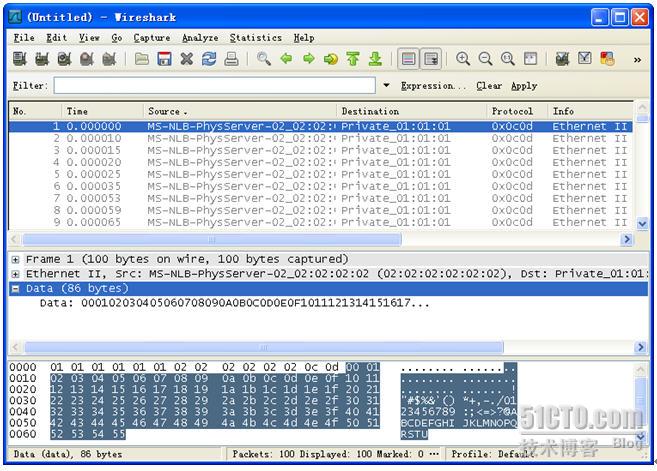The height and width of the screenshot is (471, 657).
Task: Click packet details right scroll arrow
Action: pos(640,347)
